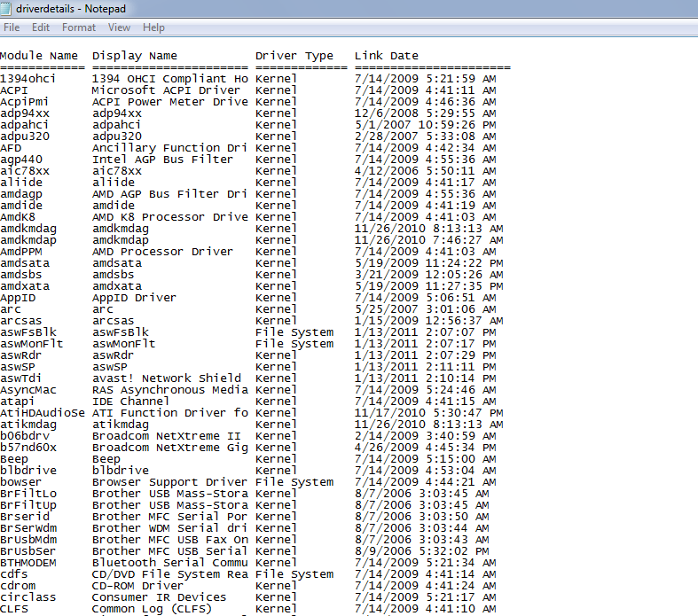The width and height of the screenshot is (698, 616).
Task: Click 'Browser Support Driver' display name
Action: 169,482
